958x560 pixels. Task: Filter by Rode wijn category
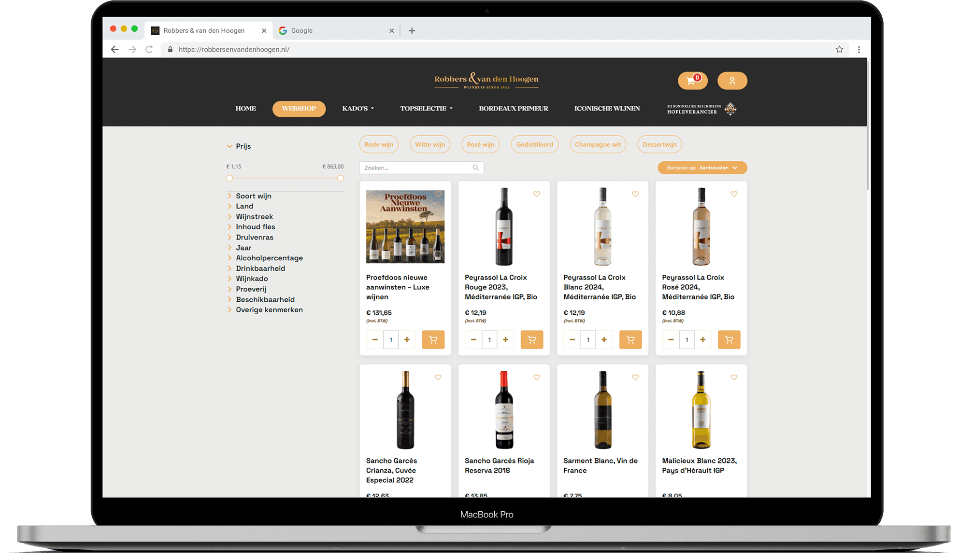pyautogui.click(x=378, y=144)
